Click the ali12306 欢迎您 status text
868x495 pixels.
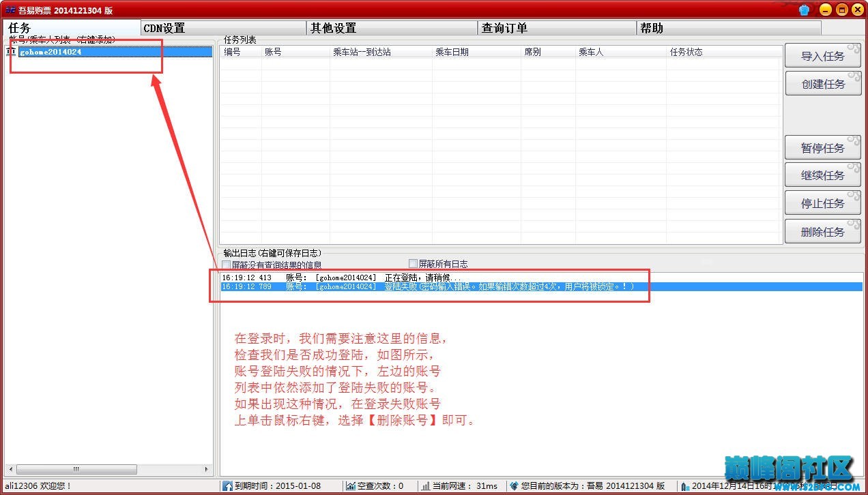38,486
